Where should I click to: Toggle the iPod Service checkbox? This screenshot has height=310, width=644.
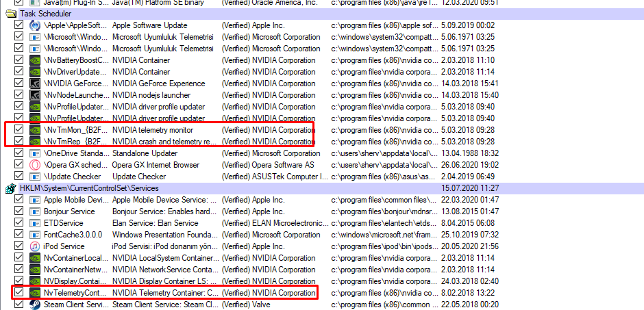[18, 246]
